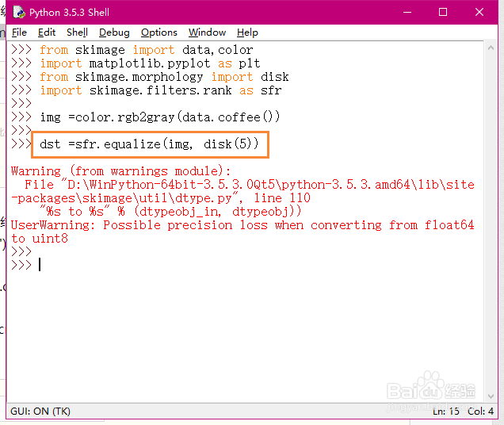Open the Shell menu

point(77,33)
